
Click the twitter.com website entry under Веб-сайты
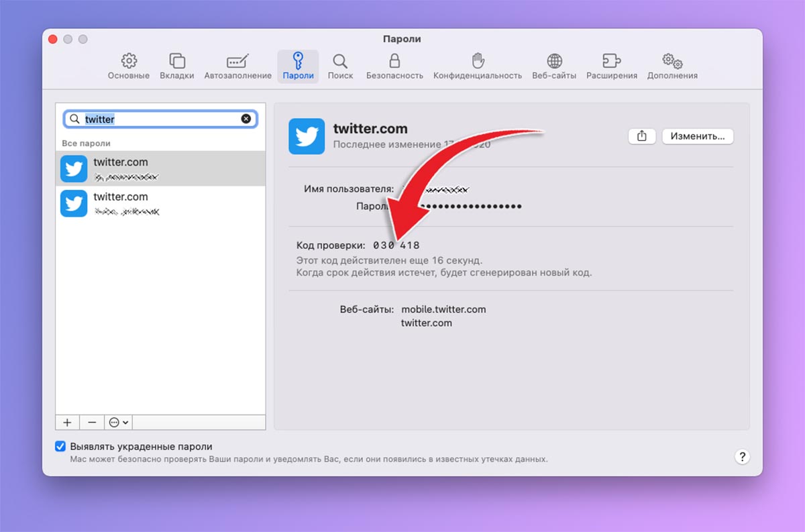427,323
